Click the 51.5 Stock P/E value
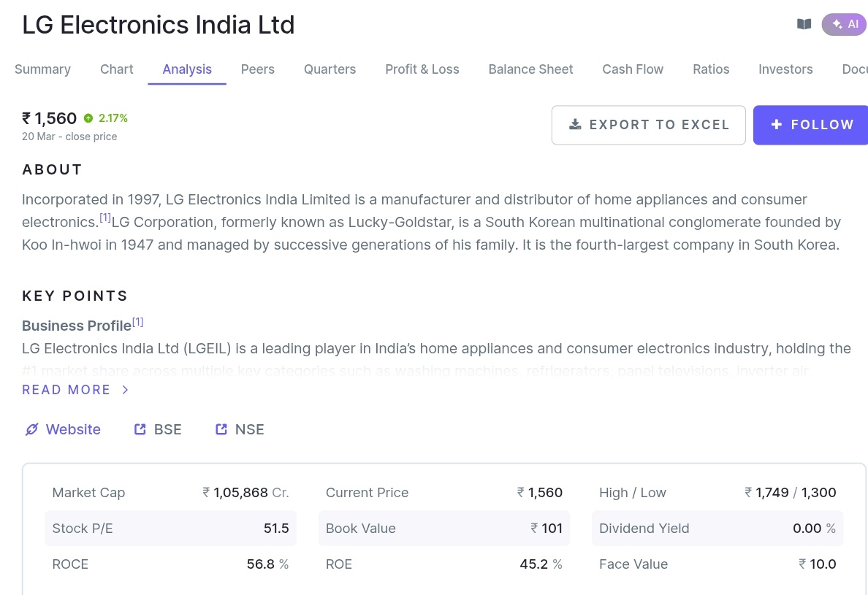868x595 pixels. (276, 529)
